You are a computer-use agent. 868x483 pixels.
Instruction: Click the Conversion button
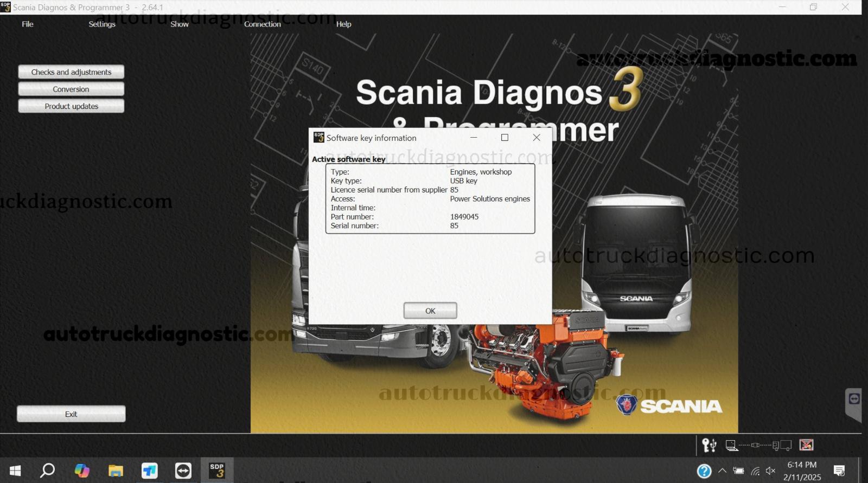(x=71, y=89)
